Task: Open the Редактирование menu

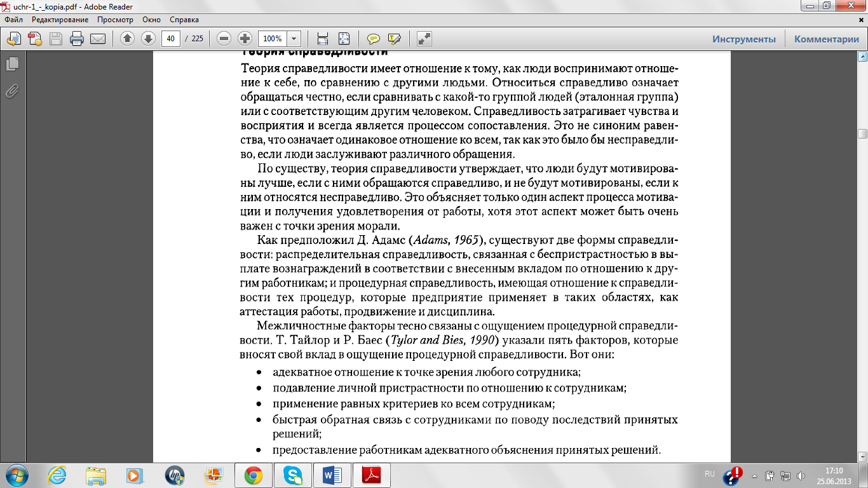Action: coord(60,20)
